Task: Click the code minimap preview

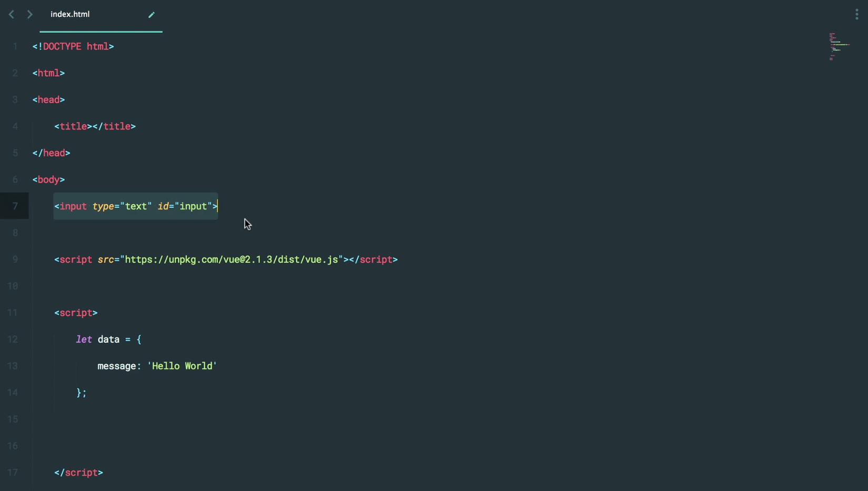Action: [x=839, y=47]
